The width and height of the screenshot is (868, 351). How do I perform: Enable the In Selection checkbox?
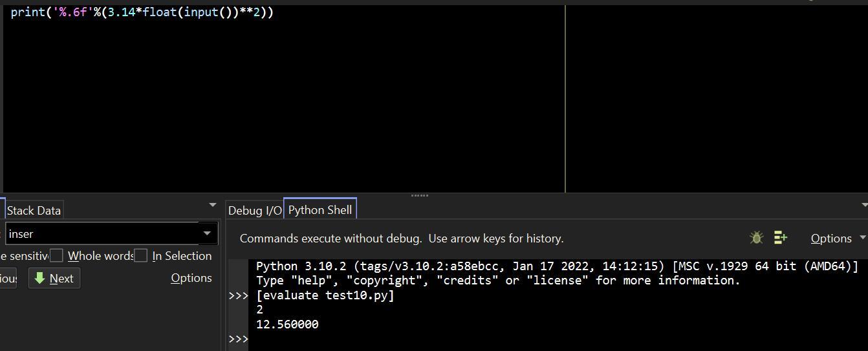tap(141, 255)
